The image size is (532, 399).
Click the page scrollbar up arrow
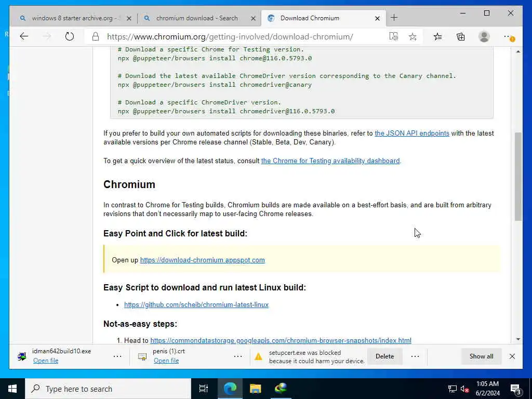518,51
